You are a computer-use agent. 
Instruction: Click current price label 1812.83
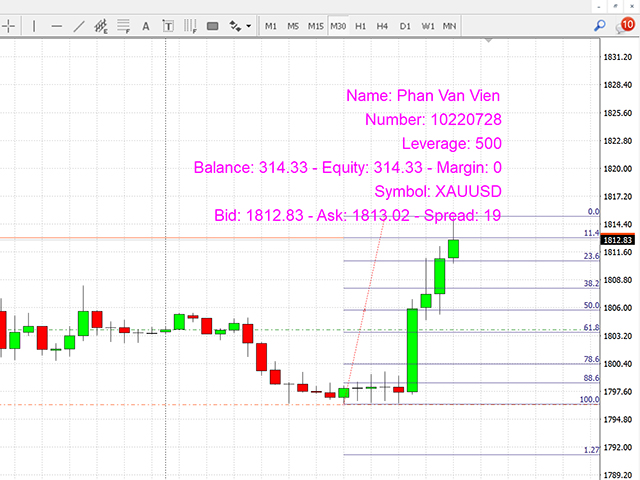tap(618, 240)
